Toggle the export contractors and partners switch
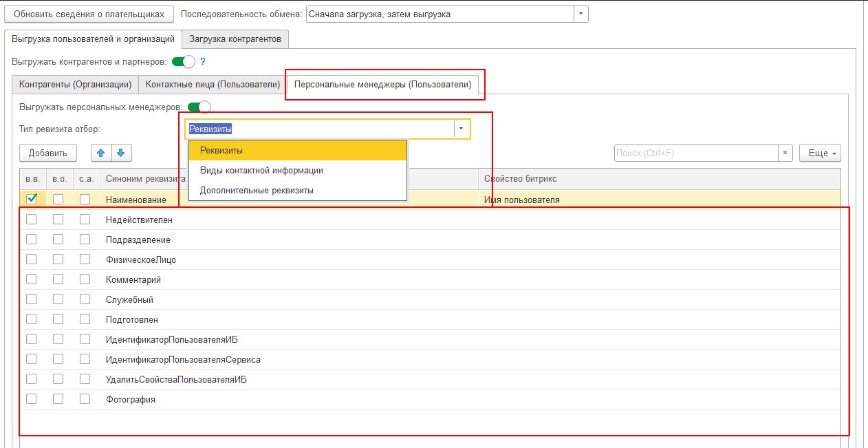This screenshot has height=448, width=868. 184,61
